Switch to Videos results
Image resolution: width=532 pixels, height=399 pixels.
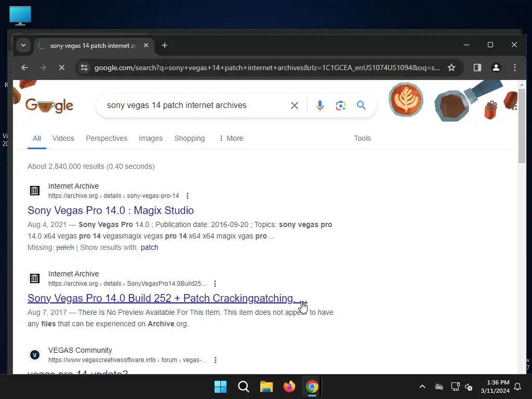[x=63, y=138]
